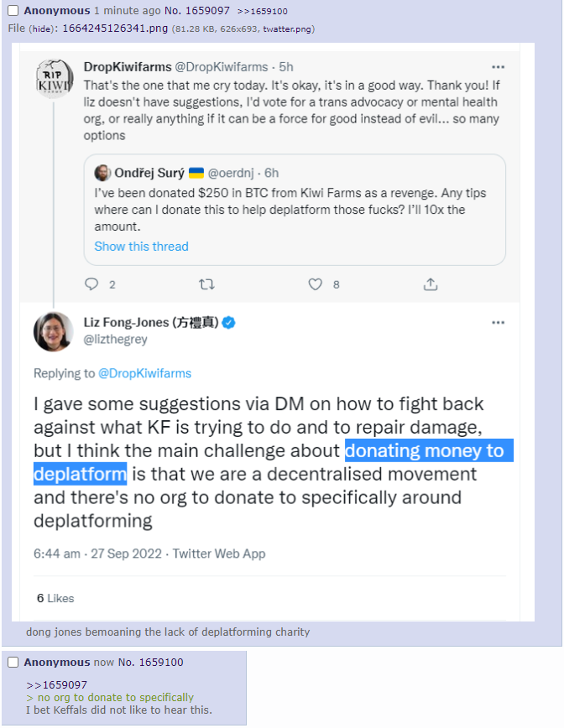Open the 1664245126341.png file link
Image resolution: width=564 pixels, height=728 pixels.
click(115, 29)
